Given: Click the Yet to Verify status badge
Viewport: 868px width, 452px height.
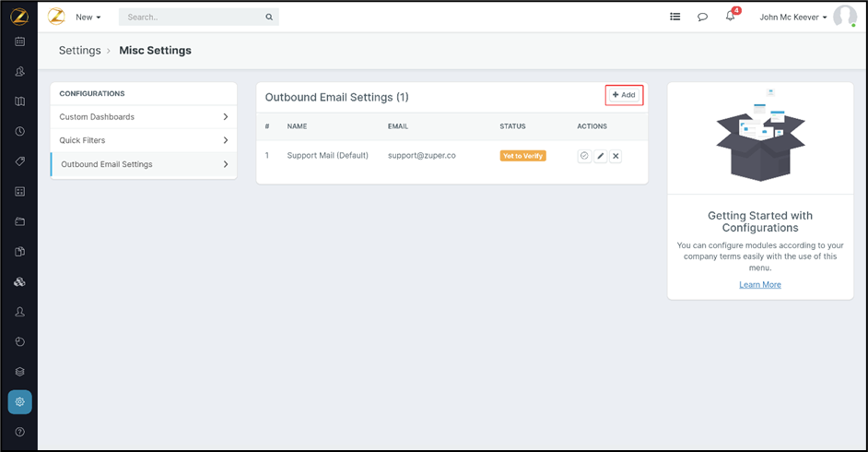Looking at the screenshot, I should pos(523,156).
